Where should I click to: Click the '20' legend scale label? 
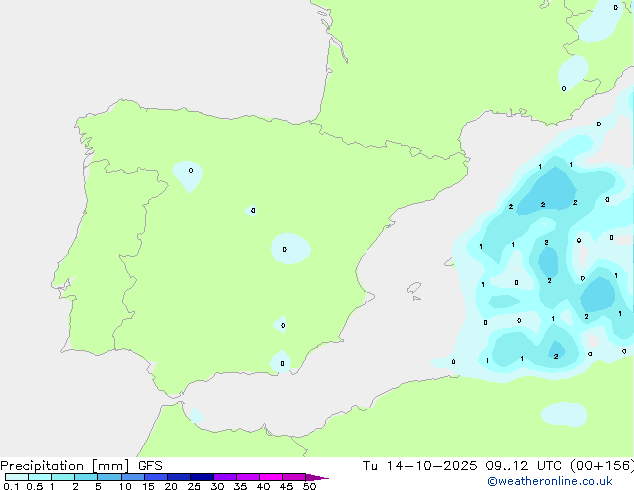[x=171, y=486]
